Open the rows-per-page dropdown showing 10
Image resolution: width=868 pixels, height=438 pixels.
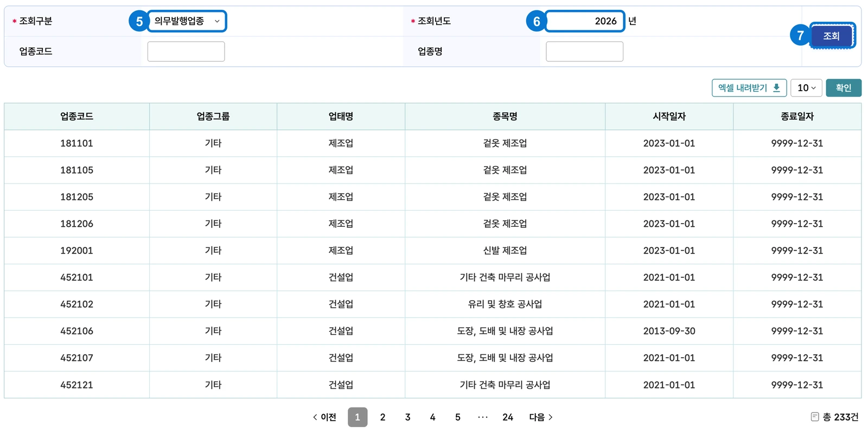point(806,88)
